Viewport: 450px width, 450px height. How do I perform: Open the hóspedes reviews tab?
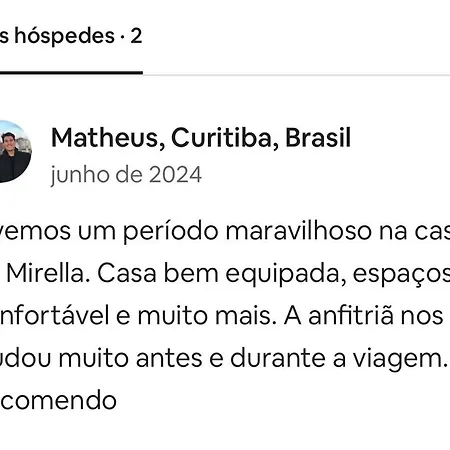click(71, 36)
